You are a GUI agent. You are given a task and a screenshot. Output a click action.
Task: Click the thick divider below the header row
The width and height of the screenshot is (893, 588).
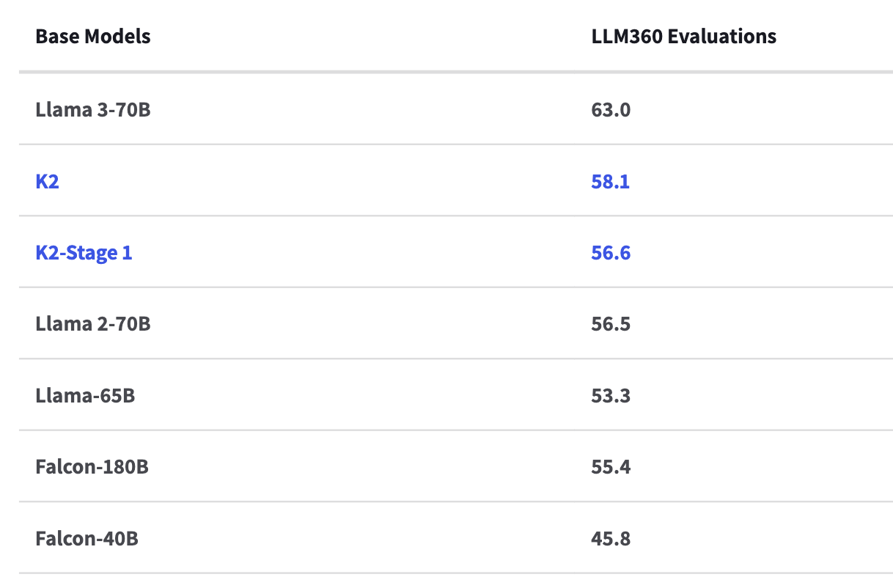tap(455, 72)
